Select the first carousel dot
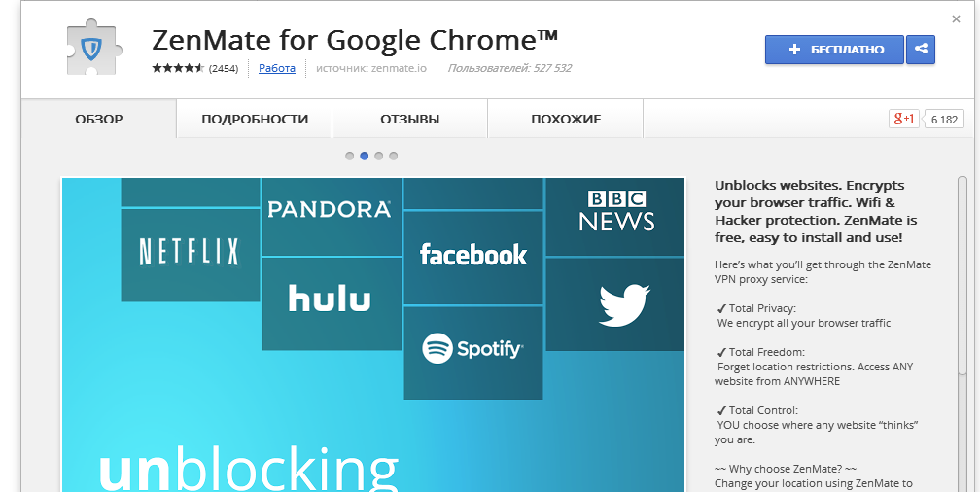 point(350,157)
